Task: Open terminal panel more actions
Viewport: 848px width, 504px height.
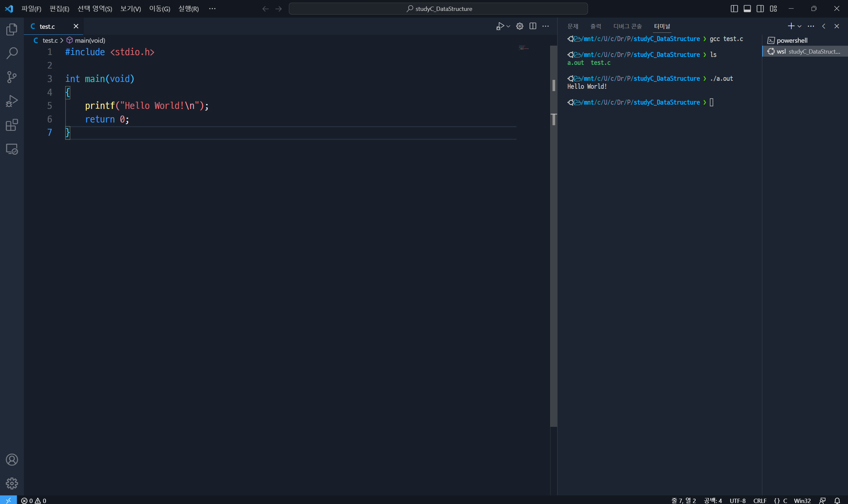Action: (x=811, y=26)
